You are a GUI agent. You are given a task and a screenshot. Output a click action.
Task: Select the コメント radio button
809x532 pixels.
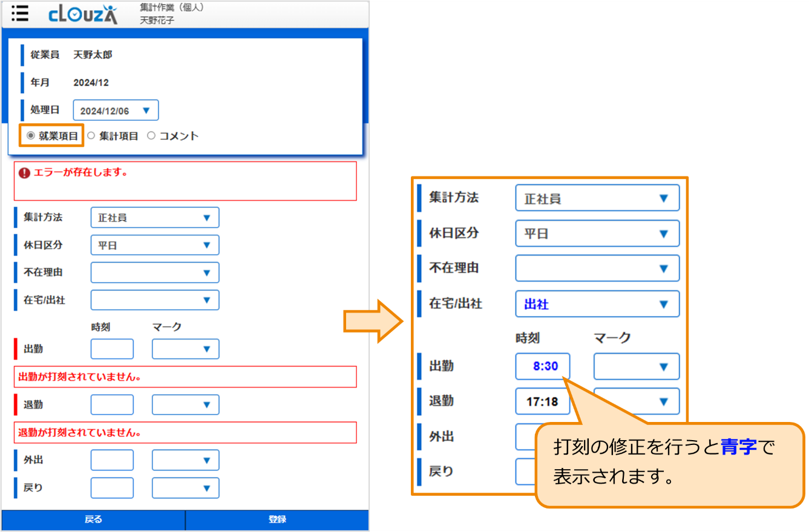[151, 135]
